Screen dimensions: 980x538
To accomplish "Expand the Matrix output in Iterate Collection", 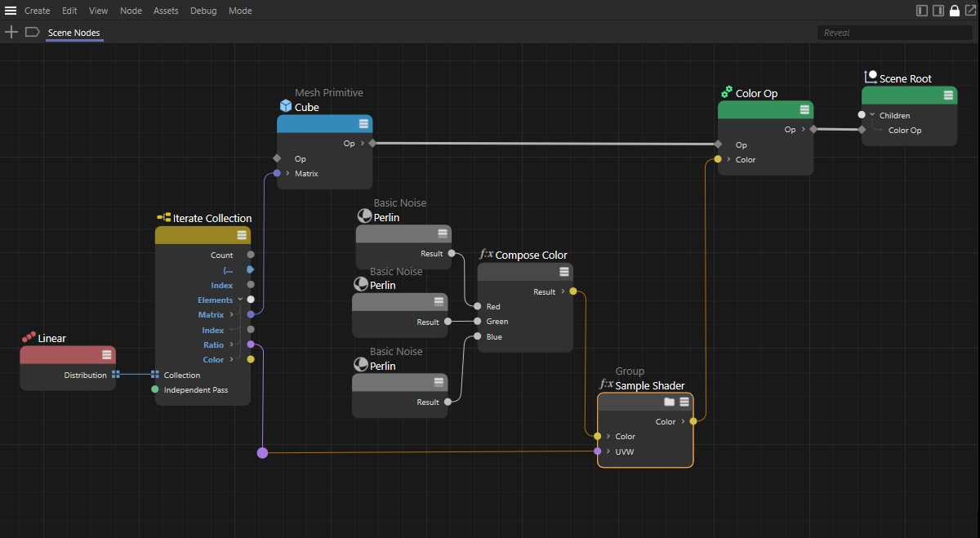I will (x=232, y=314).
